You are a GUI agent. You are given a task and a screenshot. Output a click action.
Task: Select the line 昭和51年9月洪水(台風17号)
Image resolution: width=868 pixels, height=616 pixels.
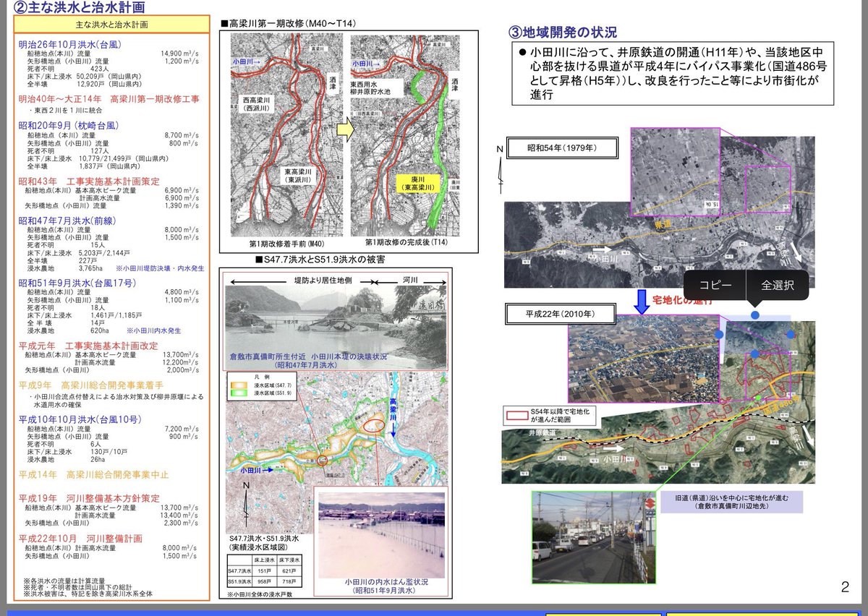click(79, 282)
